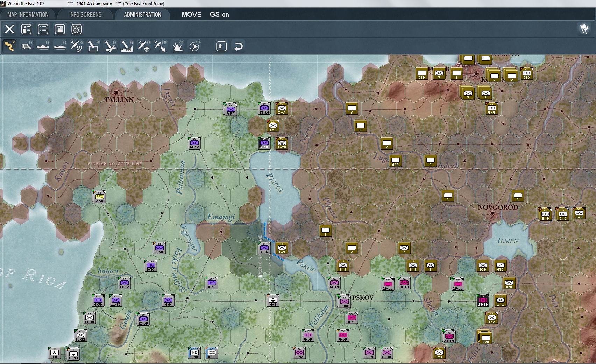Select the F8 bomb city mode icon
Viewport: 596px width, 364px height.
pos(127,46)
